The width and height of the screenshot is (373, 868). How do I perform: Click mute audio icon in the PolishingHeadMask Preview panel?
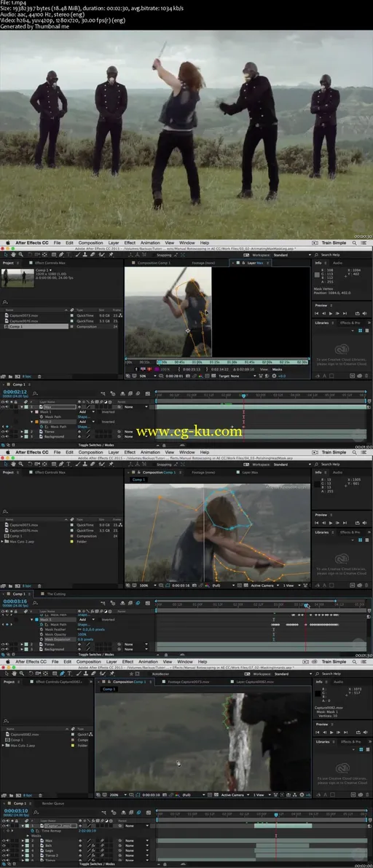coord(365,523)
